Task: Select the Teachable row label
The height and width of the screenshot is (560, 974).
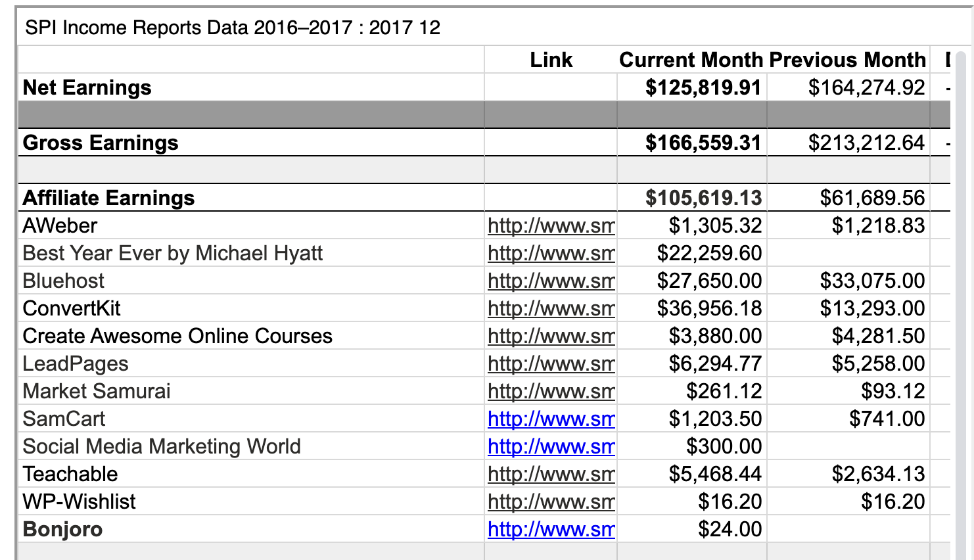Action: click(x=70, y=474)
